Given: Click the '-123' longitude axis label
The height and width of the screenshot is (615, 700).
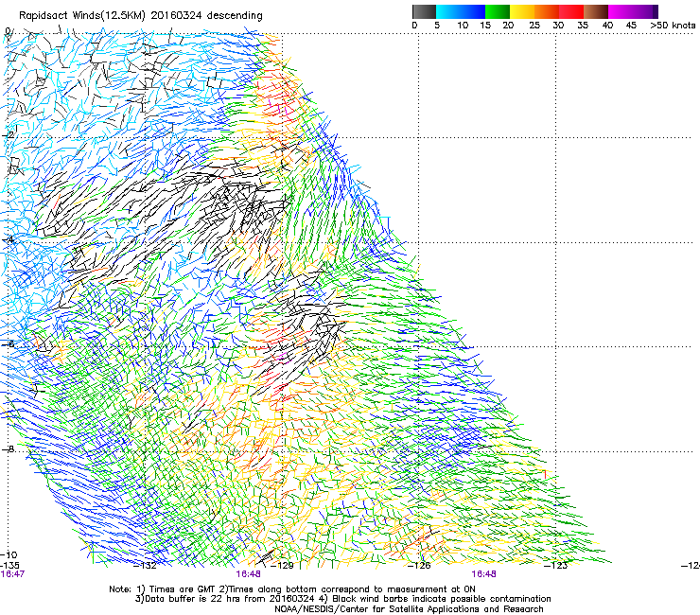Looking at the screenshot, I should coord(556,566).
